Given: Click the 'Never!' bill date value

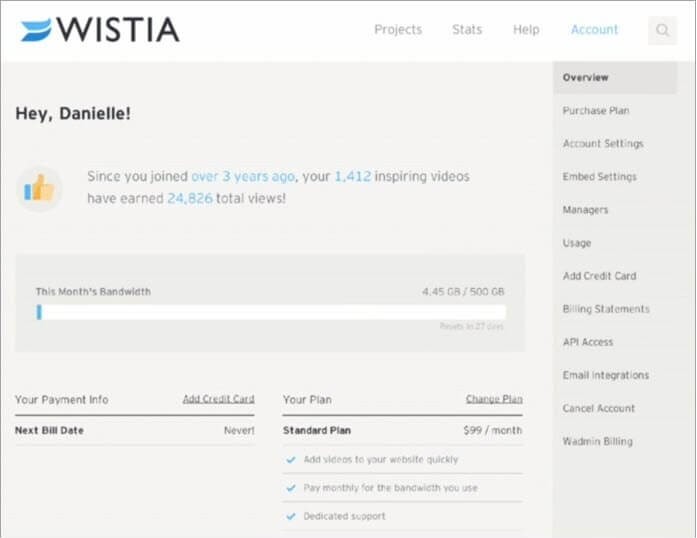Looking at the screenshot, I should [x=239, y=430].
